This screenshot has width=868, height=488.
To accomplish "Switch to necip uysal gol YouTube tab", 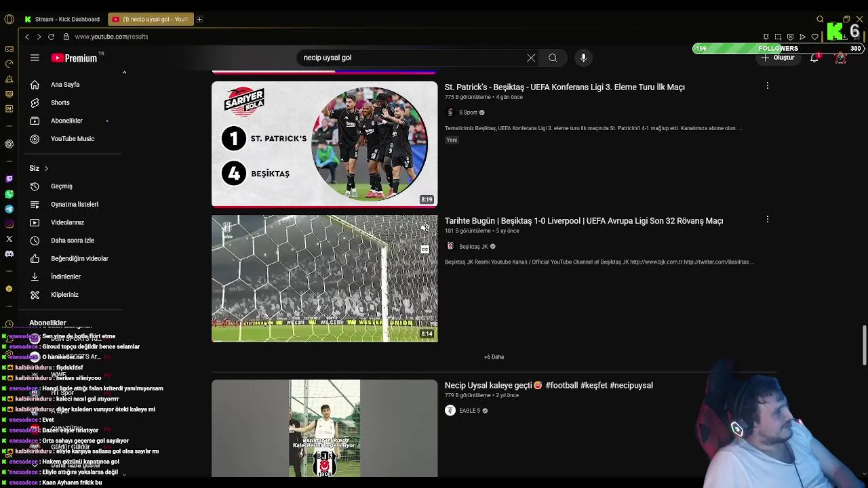I will click(151, 19).
